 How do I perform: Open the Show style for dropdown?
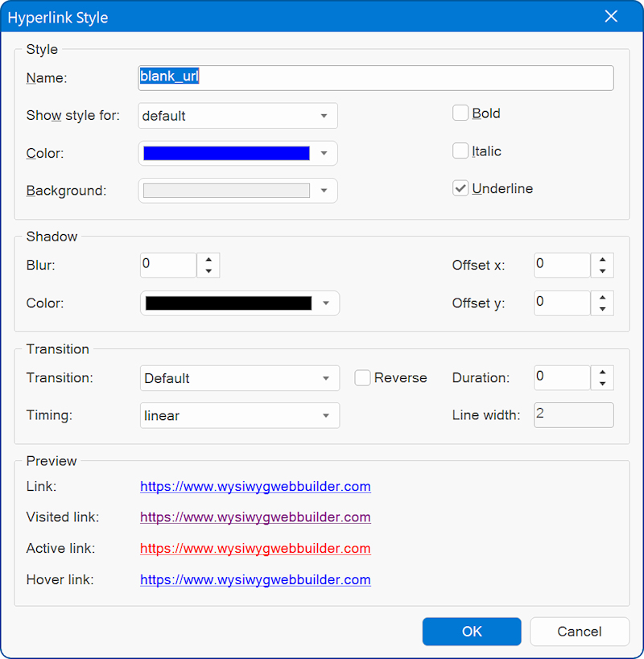pos(237,116)
